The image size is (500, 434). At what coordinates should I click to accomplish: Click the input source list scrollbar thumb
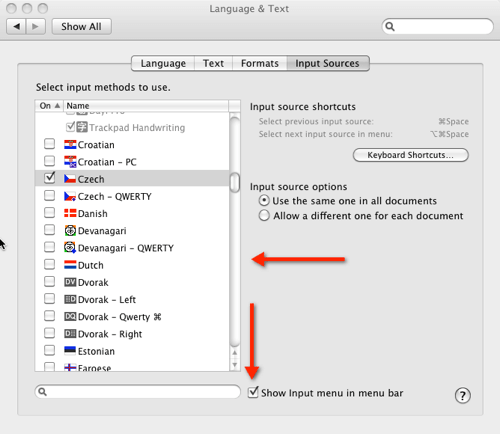(x=235, y=182)
